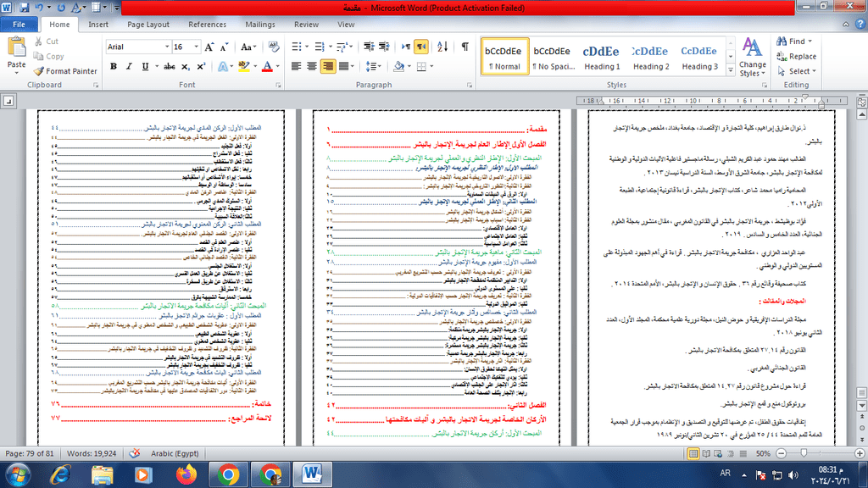Open the line spacing dropdown

(374, 66)
